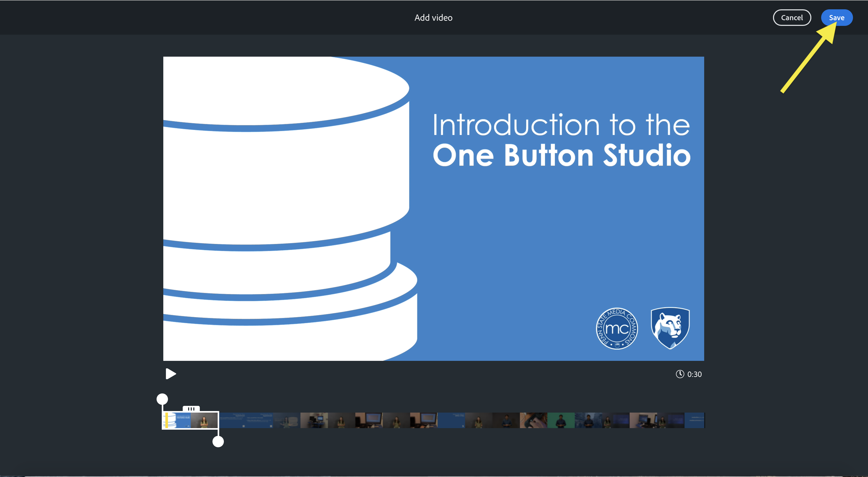Click the Add video title
Screen dimensions: 868x477
point(433,18)
